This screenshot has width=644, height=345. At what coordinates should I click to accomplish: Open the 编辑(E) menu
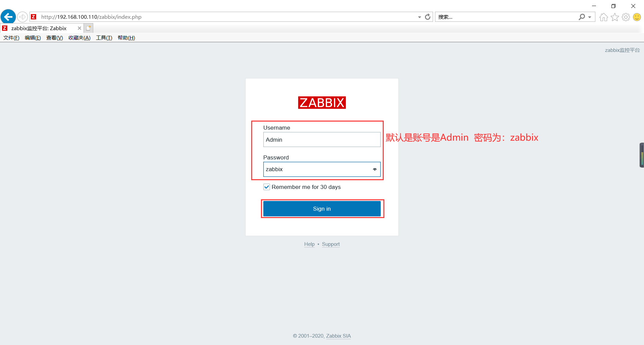point(33,38)
